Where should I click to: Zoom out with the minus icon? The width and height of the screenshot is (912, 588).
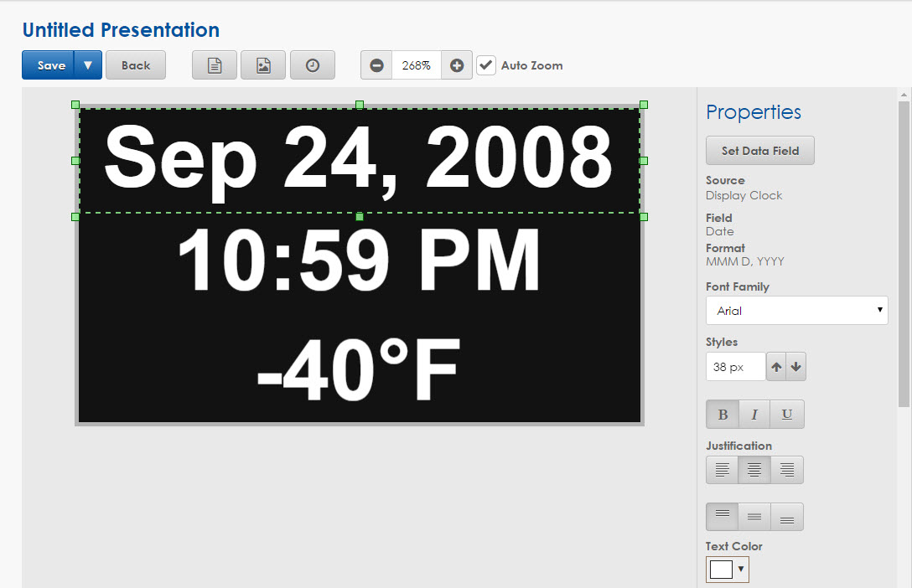[x=376, y=65]
